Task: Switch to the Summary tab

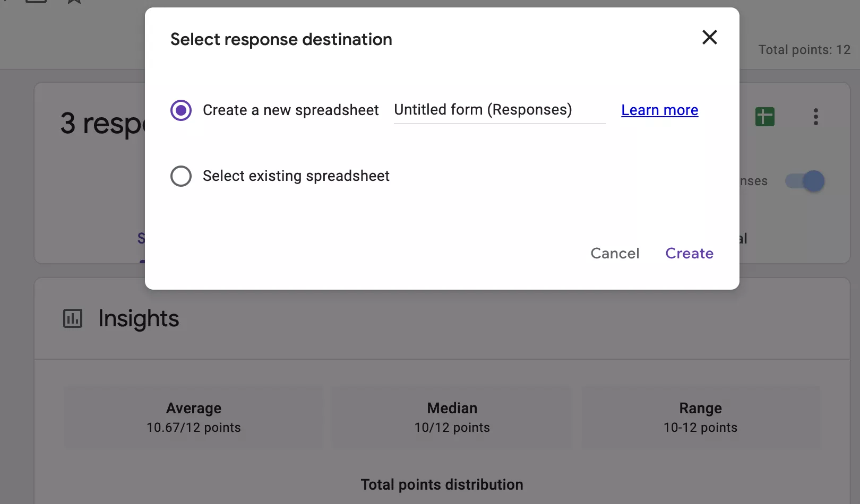Action: pyautogui.click(x=142, y=238)
